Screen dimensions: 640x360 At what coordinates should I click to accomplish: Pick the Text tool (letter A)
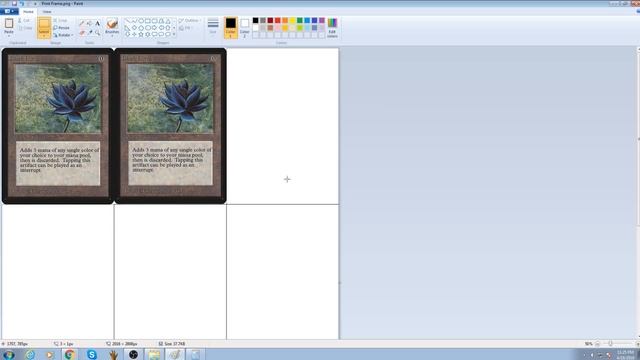tap(97, 24)
